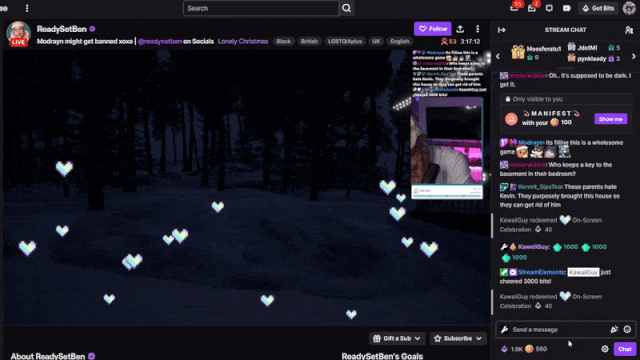This screenshot has width=640, height=360.
Task: Open the chat community users icon
Action: click(629, 30)
